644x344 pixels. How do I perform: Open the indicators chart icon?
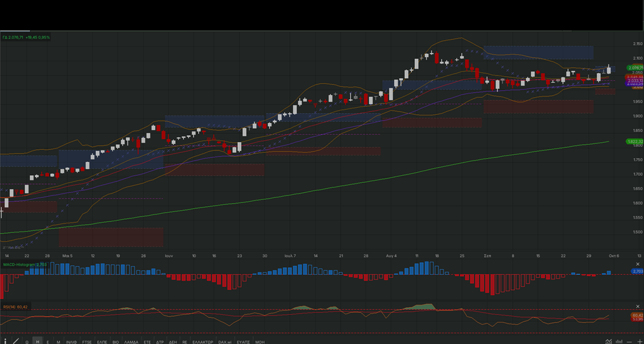point(608,341)
